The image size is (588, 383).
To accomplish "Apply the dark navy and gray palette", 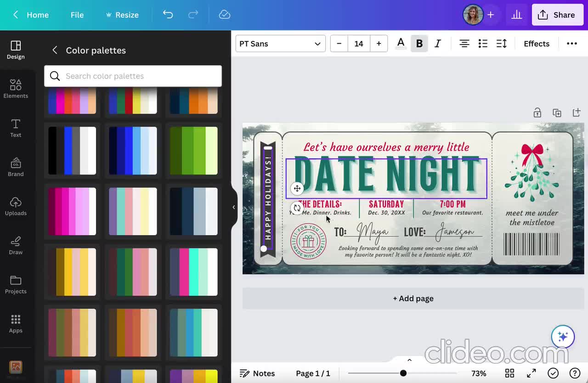I will (193, 211).
